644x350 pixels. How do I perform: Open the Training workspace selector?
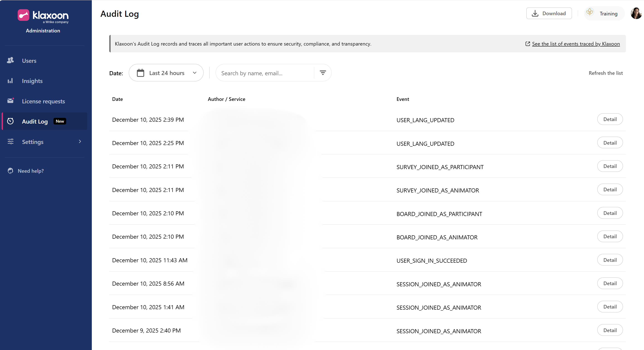tap(604, 14)
